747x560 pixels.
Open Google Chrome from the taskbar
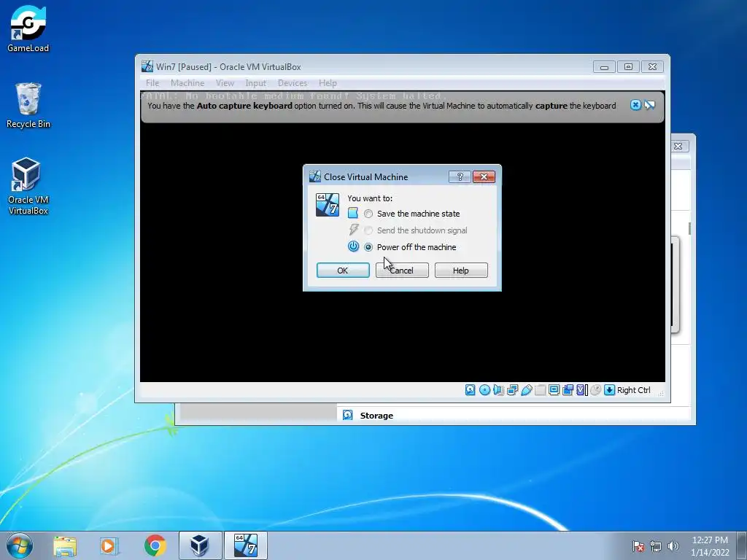[155, 545]
